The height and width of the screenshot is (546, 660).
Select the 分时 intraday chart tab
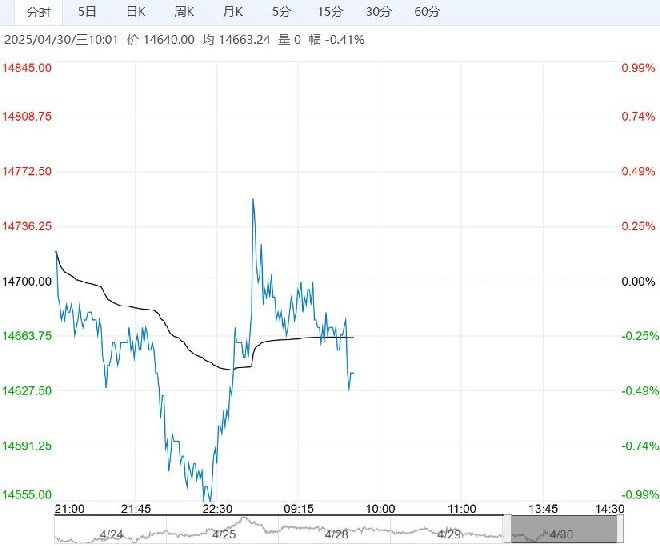39,12
